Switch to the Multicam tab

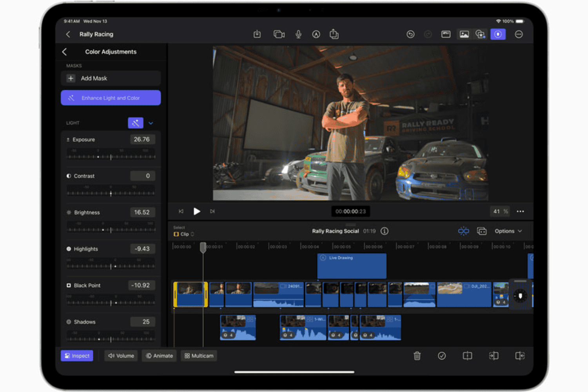point(199,356)
